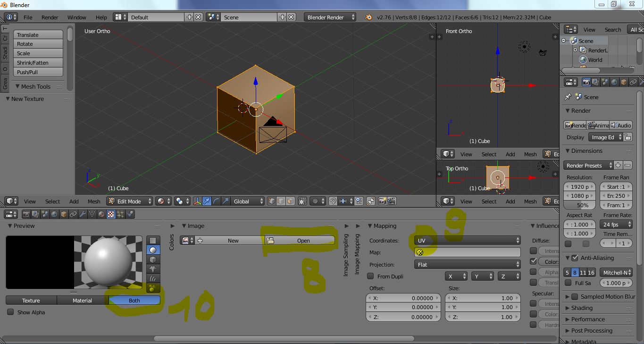644x344 pixels.
Task: Select the cube preview shape icon
Action: tap(153, 260)
